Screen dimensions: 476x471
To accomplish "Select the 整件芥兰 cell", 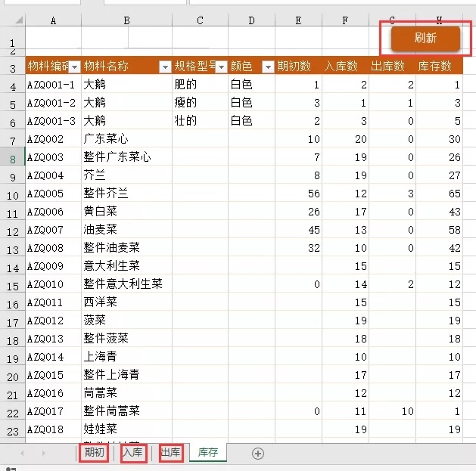I will [126, 193].
